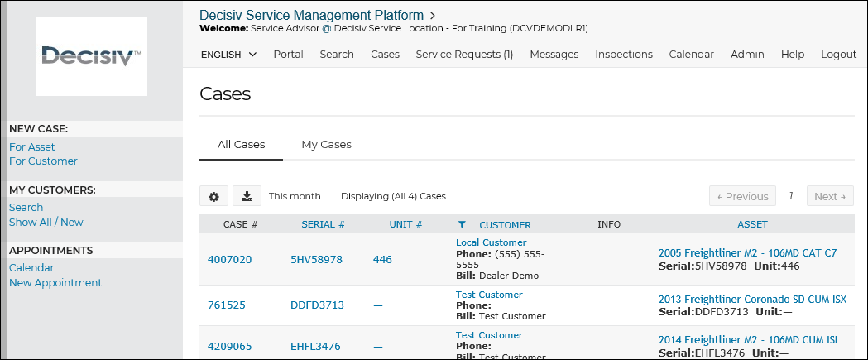Sort by UNIT # column header
Image resolution: width=868 pixels, height=360 pixels.
point(405,224)
